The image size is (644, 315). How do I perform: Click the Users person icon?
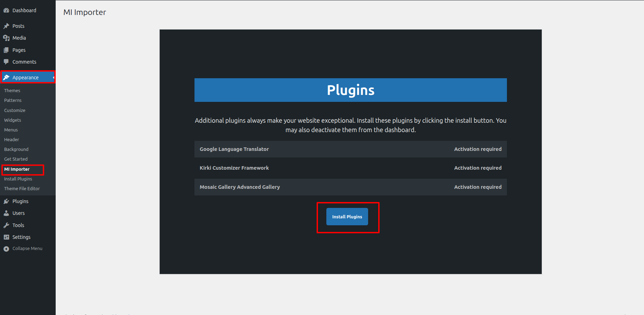6,213
